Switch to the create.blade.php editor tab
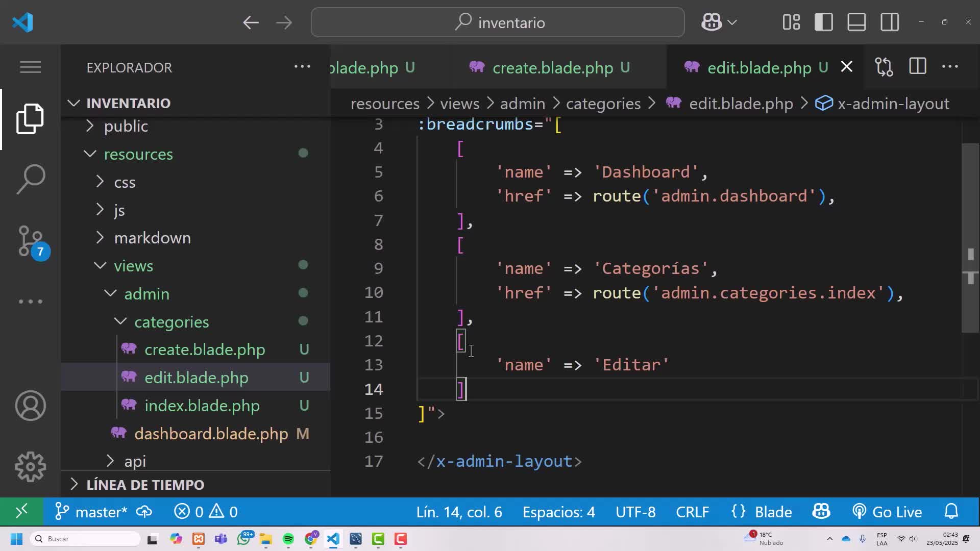Viewport: 980px width, 551px height. click(x=553, y=67)
